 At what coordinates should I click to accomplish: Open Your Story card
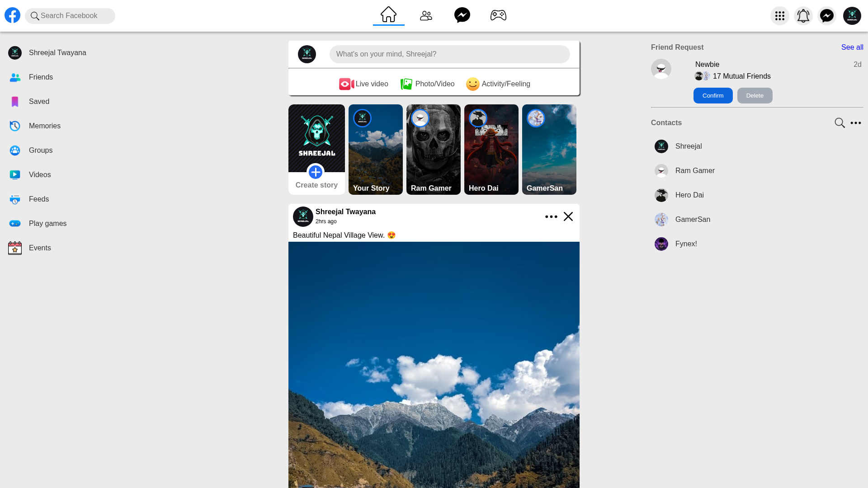click(x=375, y=150)
